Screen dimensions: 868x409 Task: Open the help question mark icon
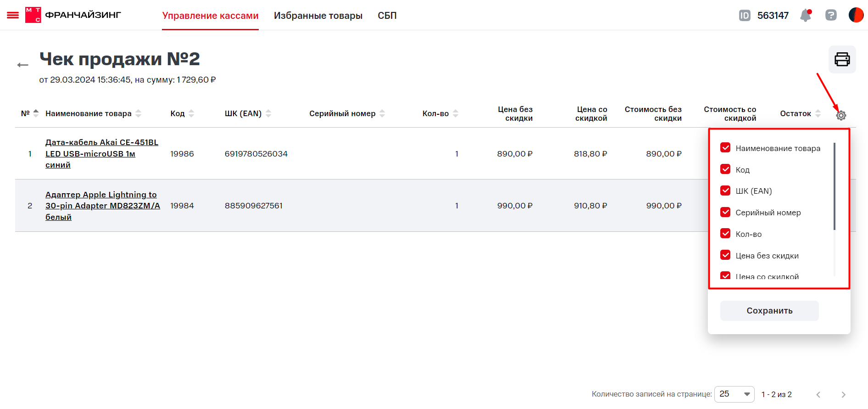click(831, 15)
